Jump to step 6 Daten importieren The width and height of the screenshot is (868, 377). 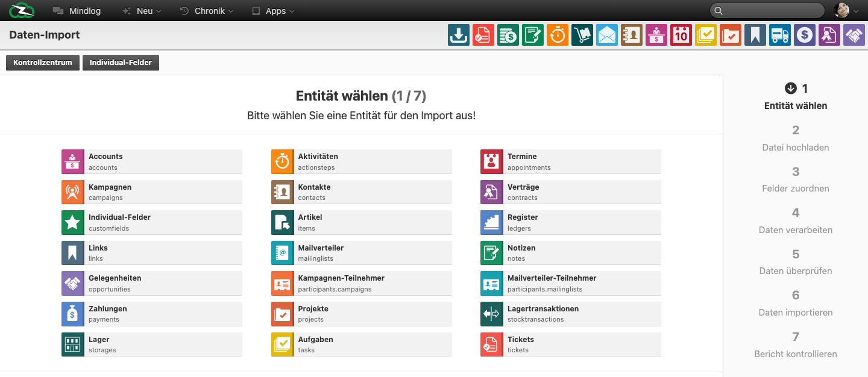coord(796,303)
